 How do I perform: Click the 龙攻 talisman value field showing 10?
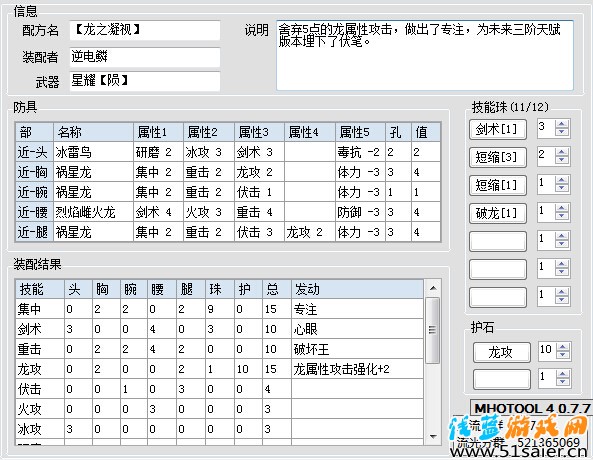tap(547, 351)
